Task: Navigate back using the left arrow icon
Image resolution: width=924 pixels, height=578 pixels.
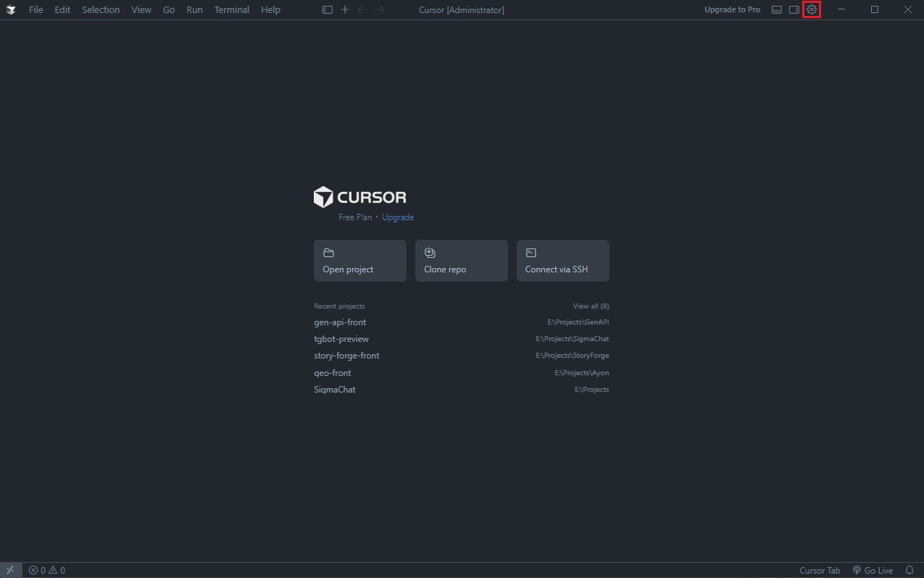Action: (x=362, y=9)
